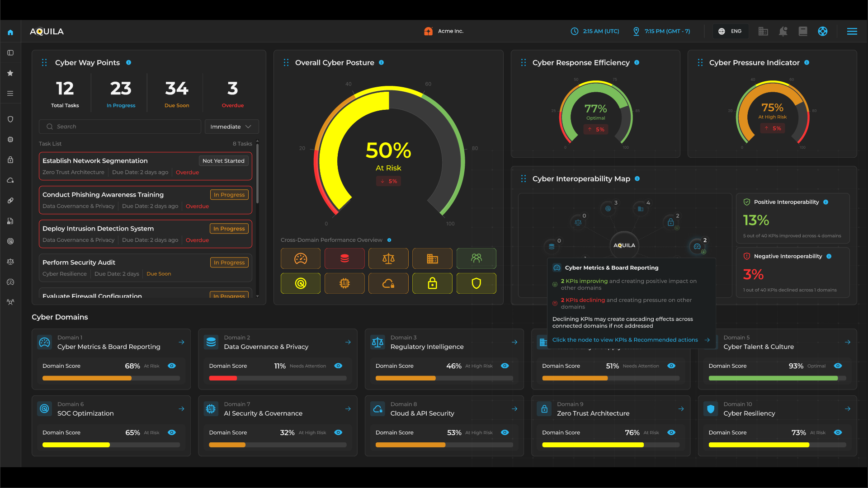Select the red database tile in Cross-Domain overview
Image resolution: width=868 pixels, height=488 pixels.
click(344, 258)
